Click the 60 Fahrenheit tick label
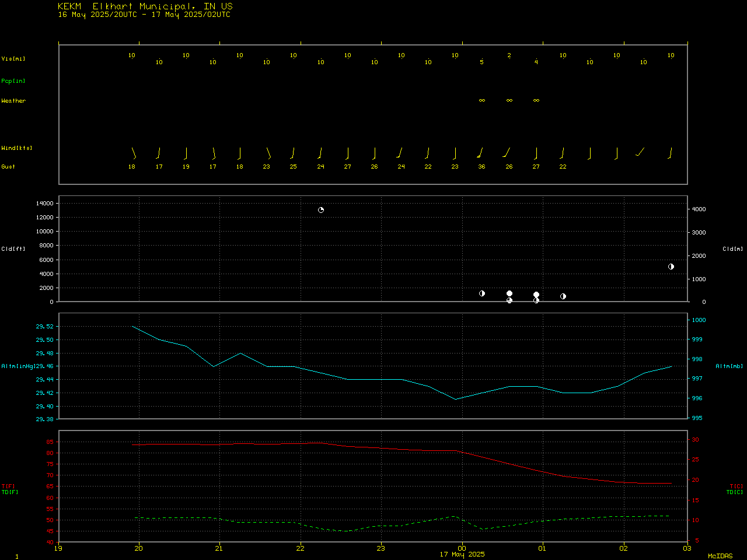The width and height of the screenshot is (747, 560). click(50, 498)
